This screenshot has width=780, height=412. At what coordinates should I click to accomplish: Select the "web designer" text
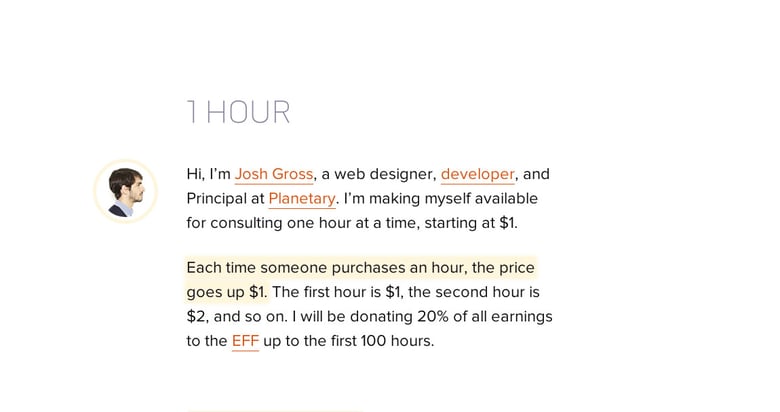coord(391,174)
